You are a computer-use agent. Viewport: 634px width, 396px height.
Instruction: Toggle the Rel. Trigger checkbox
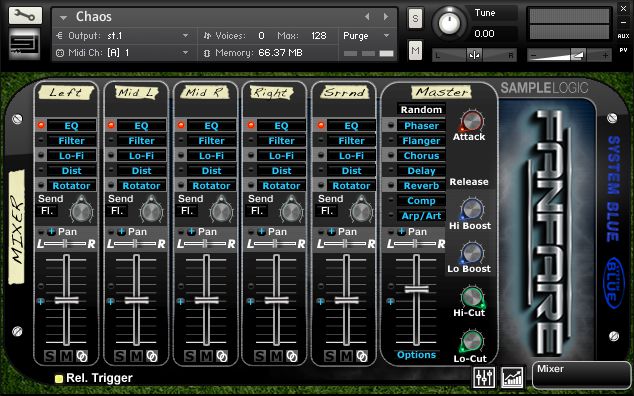59,379
